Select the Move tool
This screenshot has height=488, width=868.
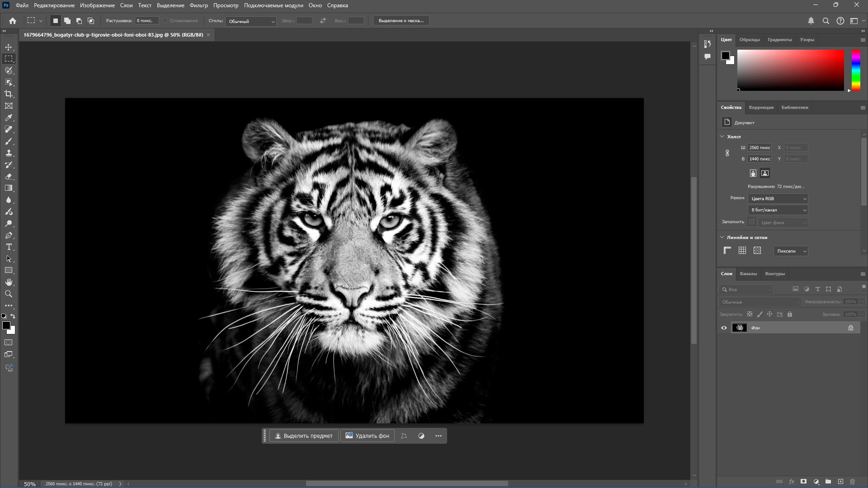pyautogui.click(x=9, y=47)
